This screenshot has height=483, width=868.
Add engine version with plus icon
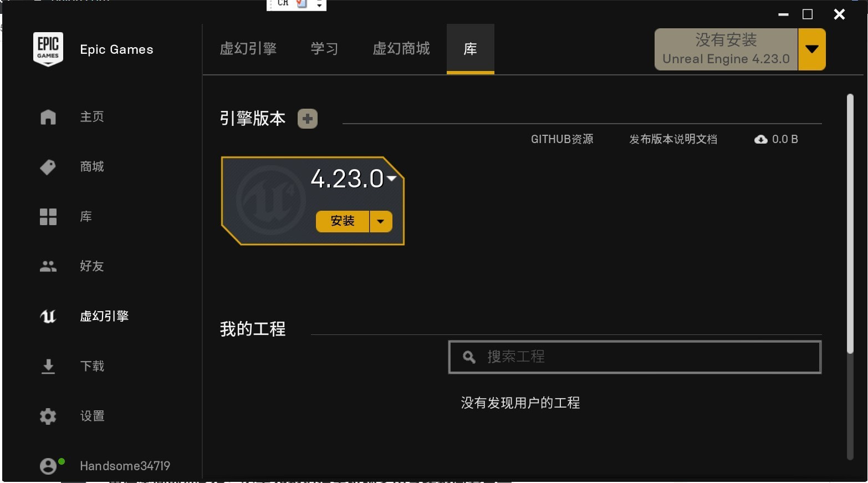coord(308,119)
